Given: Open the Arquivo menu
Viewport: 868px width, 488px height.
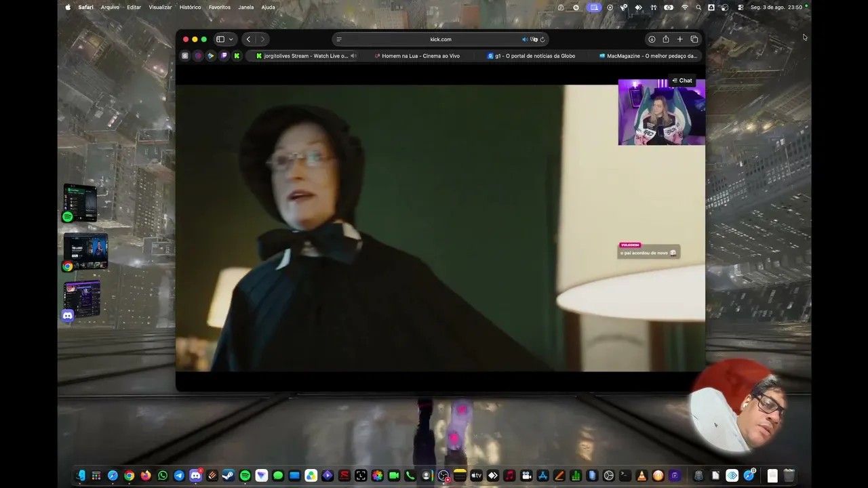Looking at the screenshot, I should 110,7.
